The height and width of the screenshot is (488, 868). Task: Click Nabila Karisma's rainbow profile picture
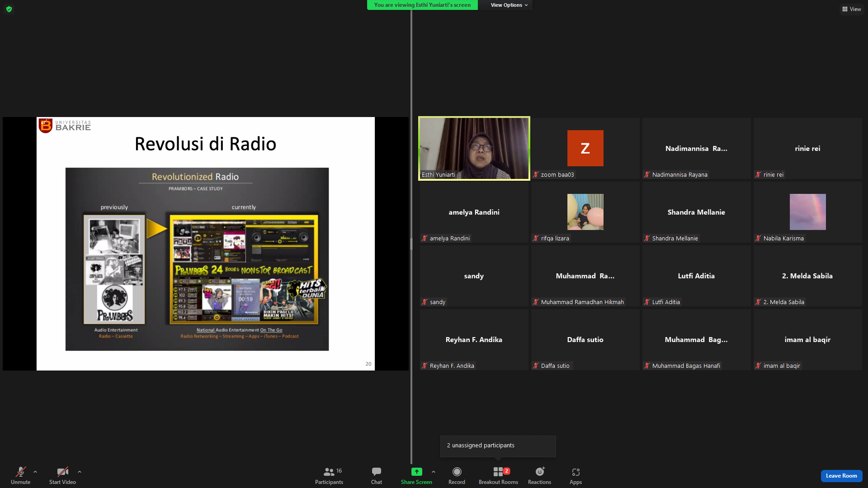pyautogui.click(x=807, y=212)
